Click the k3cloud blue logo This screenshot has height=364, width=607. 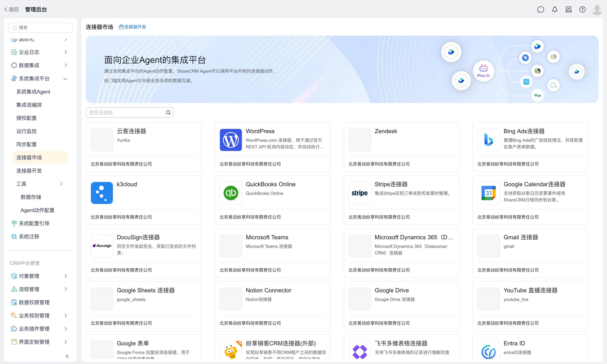coord(102,193)
